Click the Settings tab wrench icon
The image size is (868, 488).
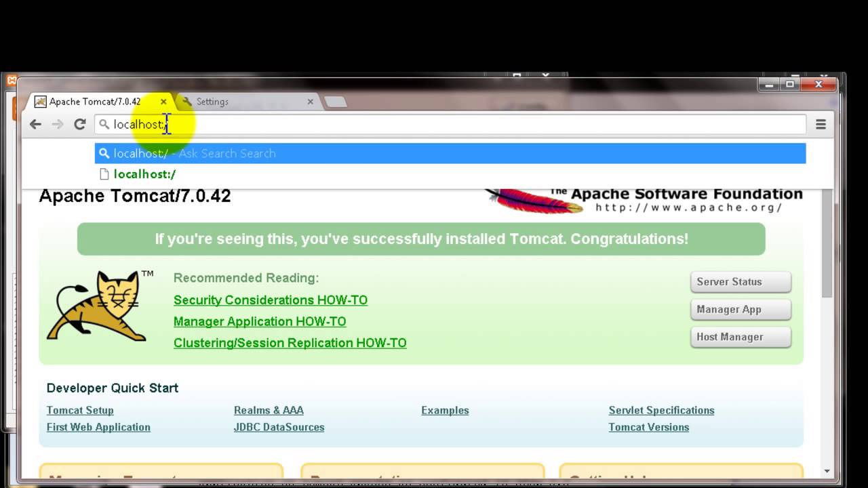(x=187, y=102)
